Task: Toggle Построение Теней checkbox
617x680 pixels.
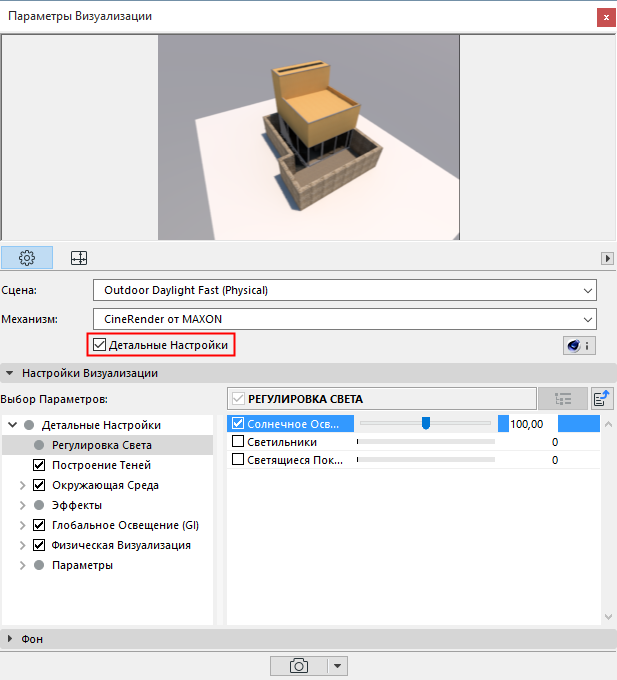Action: click(39, 465)
